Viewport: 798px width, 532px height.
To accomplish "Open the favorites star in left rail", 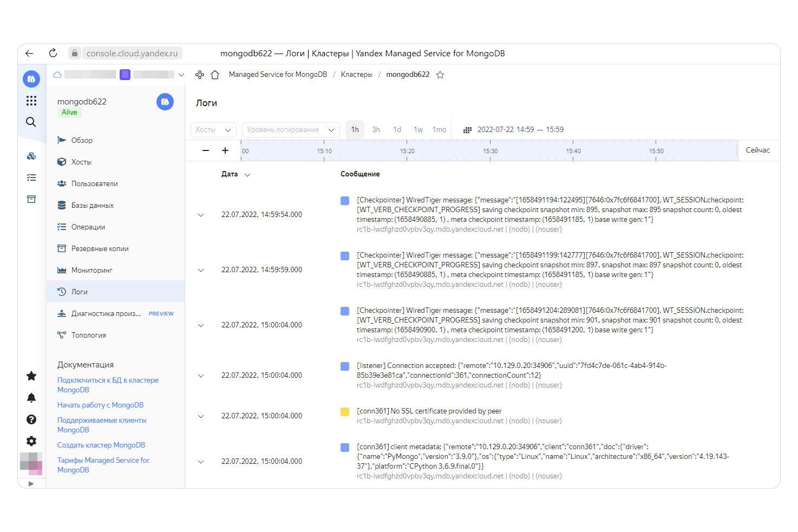I will pyautogui.click(x=31, y=376).
